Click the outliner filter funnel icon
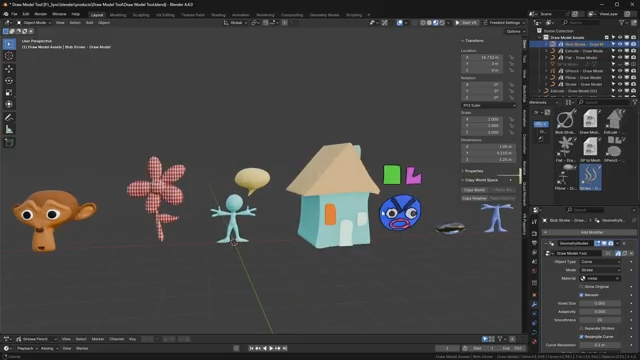The width and height of the screenshot is (640, 360). [621, 22]
